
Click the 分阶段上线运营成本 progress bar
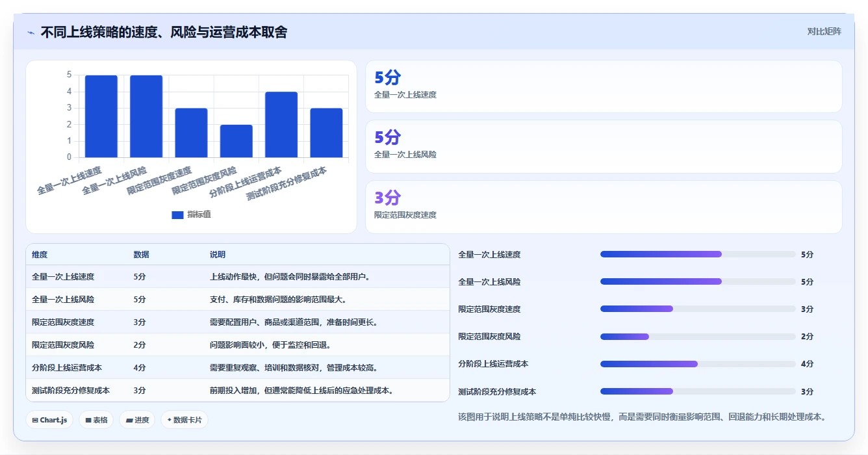[698, 364]
